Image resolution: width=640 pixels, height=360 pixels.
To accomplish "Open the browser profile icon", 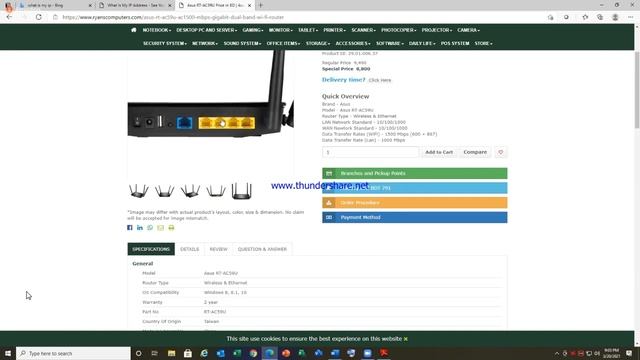I will point(615,17).
